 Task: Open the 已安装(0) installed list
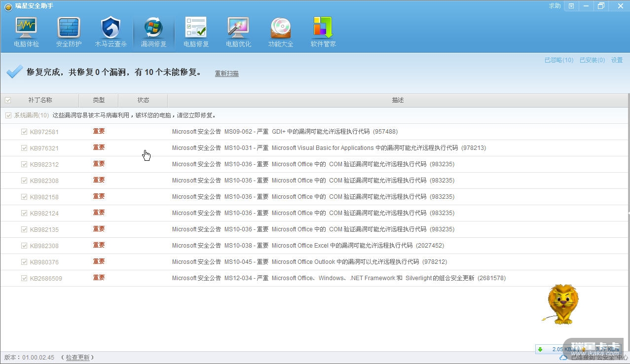pyautogui.click(x=592, y=60)
